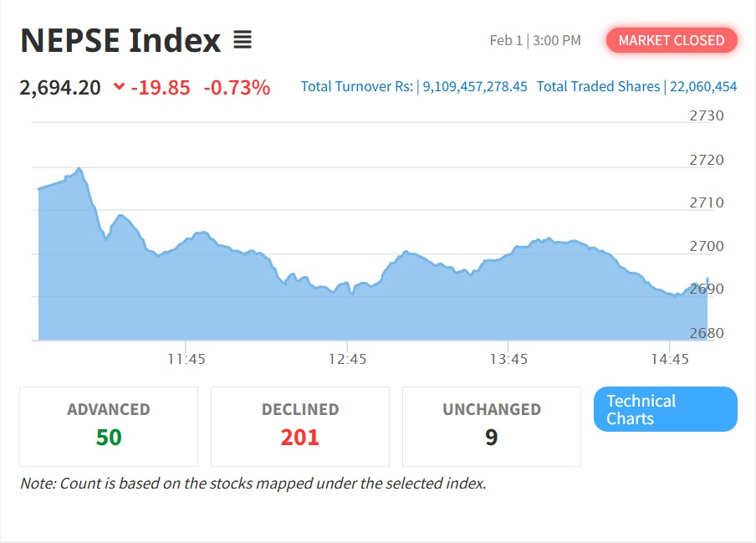The width and height of the screenshot is (756, 543).
Task: Select the UNCHANGED 9 stocks card
Action: (x=492, y=426)
